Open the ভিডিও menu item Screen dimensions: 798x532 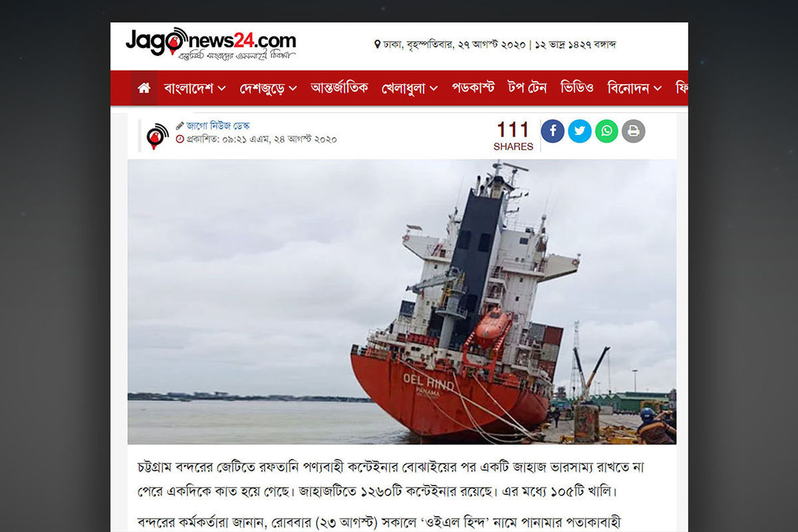pyautogui.click(x=577, y=88)
